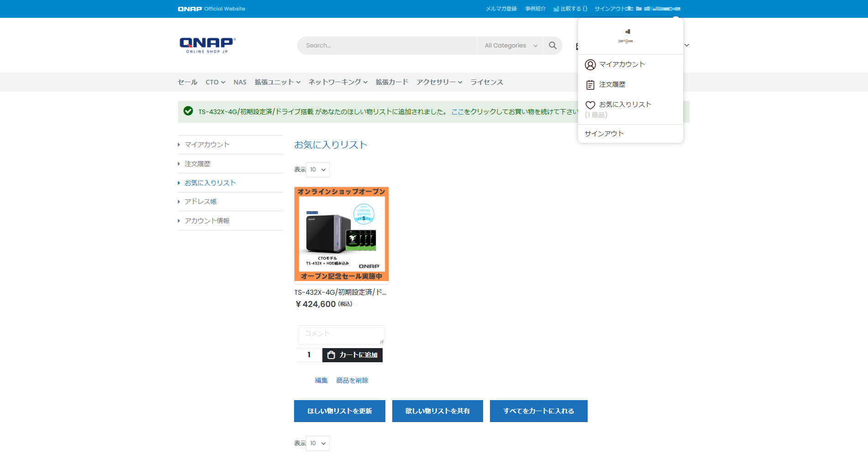The height and width of the screenshot is (469, 868).
Task: Open the top 表示 10 items-per-page dropdown
Action: point(318,170)
